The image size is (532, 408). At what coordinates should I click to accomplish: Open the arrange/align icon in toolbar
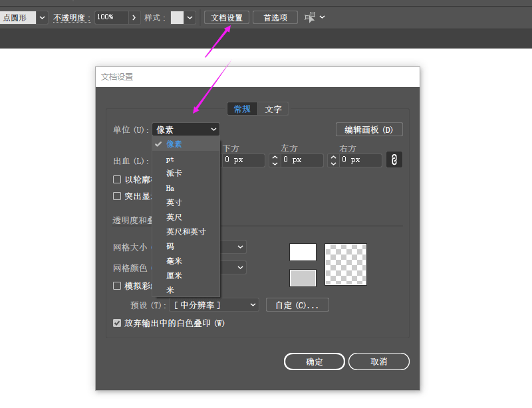309,17
